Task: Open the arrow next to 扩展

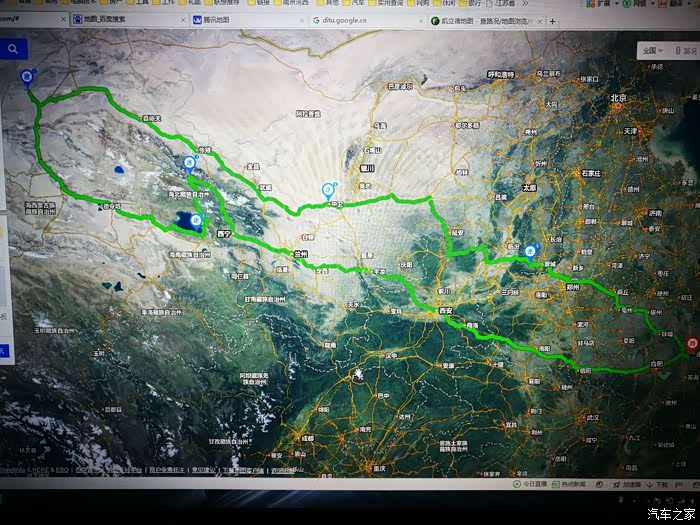Action: pyautogui.click(x=617, y=4)
